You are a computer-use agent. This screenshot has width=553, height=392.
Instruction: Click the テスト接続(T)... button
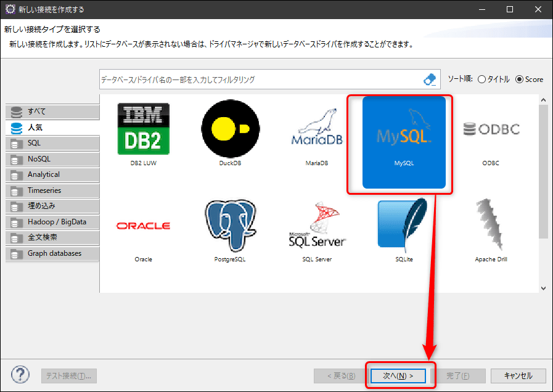tap(69, 376)
